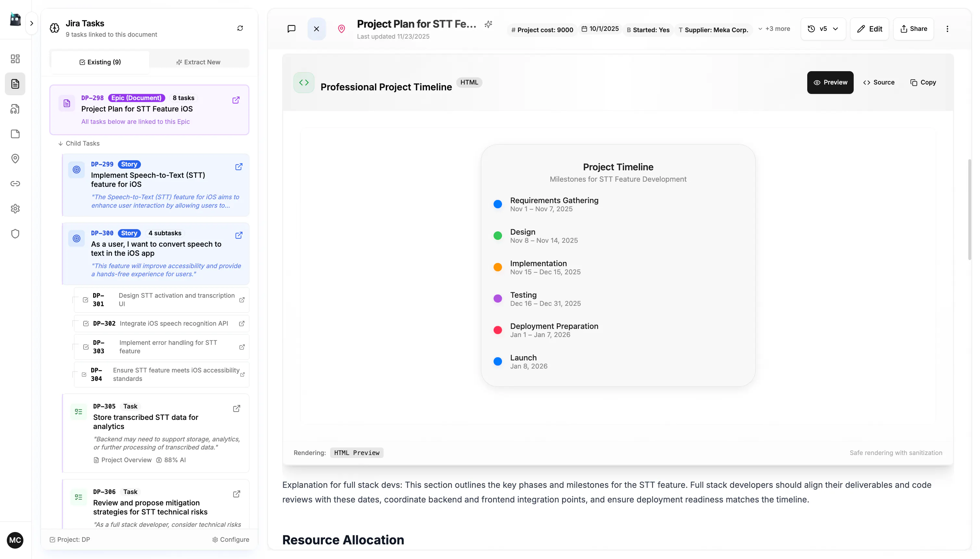Open the link integrations icon in sidebar

(15, 184)
